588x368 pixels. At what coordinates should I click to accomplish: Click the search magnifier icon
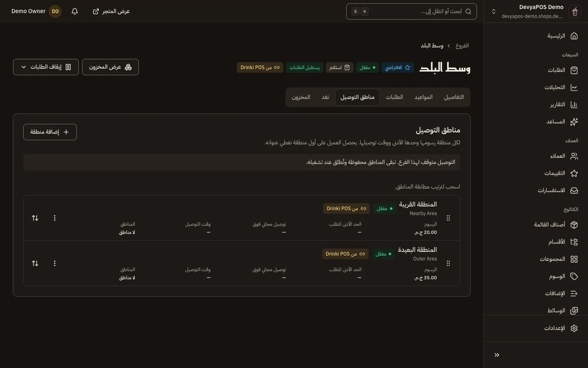(x=468, y=11)
